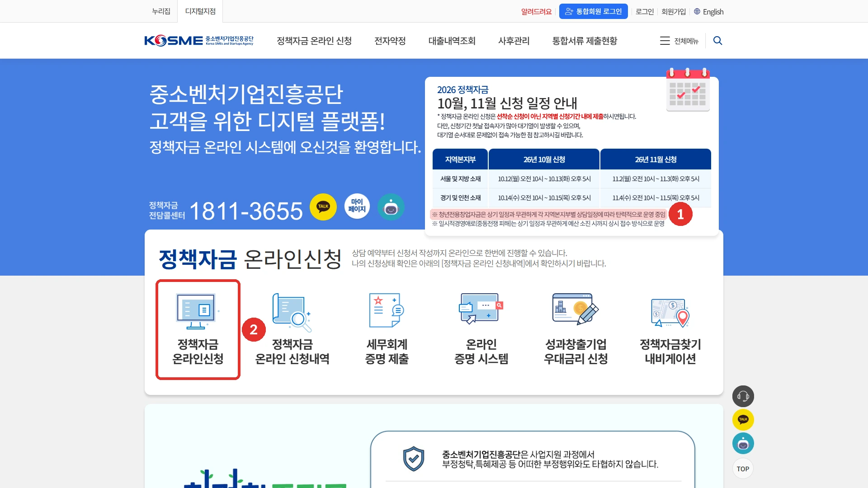Screen dimensions: 868x488
Task: Open the 온라인 증명 시스템 icon
Action: pyautogui.click(x=481, y=309)
